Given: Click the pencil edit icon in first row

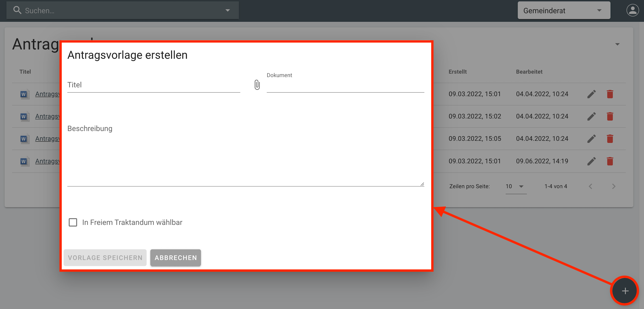Looking at the screenshot, I should (591, 94).
